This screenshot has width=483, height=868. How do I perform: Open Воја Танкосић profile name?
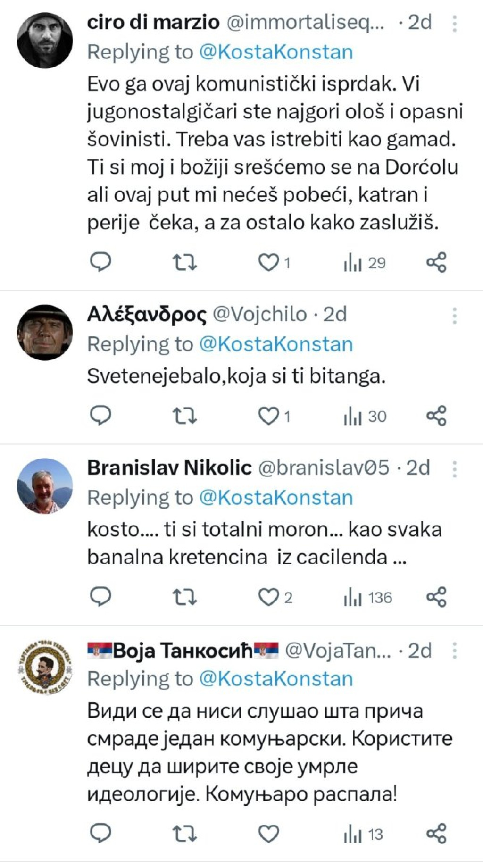coord(183,651)
